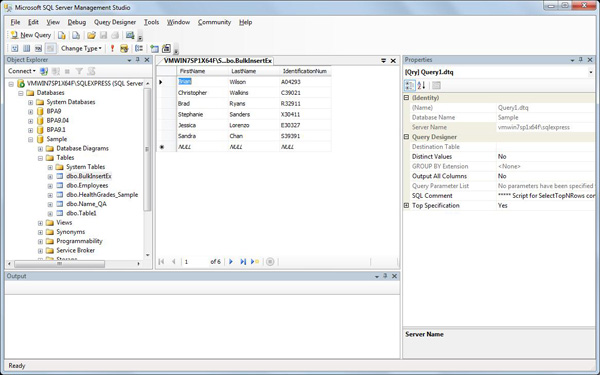600x375 pixels.
Task: Select the VMWIN7SP1X64F BulkInsertEx document tab
Action: (217, 61)
